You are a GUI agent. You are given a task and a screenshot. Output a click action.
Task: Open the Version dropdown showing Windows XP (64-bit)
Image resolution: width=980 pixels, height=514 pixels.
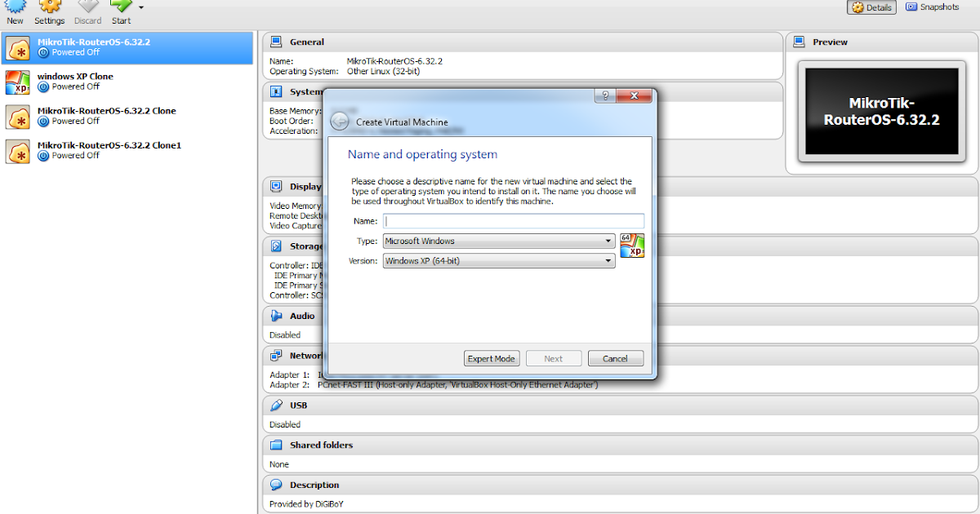(499, 260)
